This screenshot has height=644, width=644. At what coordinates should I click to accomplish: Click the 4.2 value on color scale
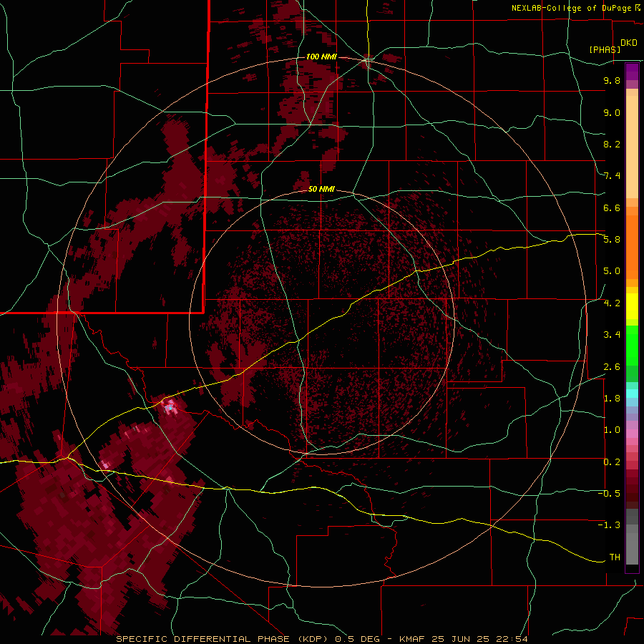(612, 303)
